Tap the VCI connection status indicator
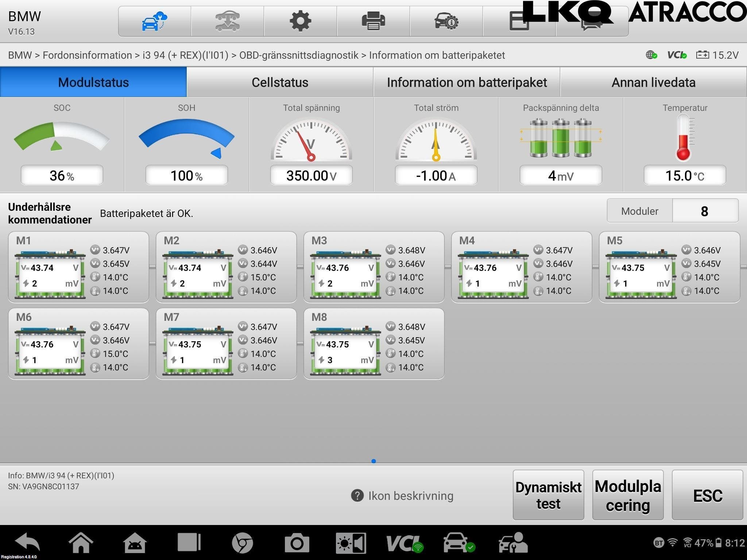This screenshot has height=560, width=747. click(677, 55)
